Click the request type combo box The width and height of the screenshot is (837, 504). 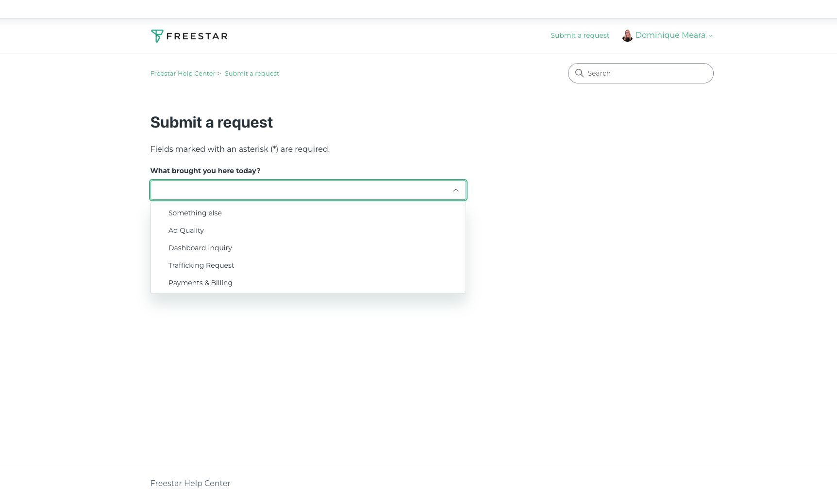[x=308, y=190]
